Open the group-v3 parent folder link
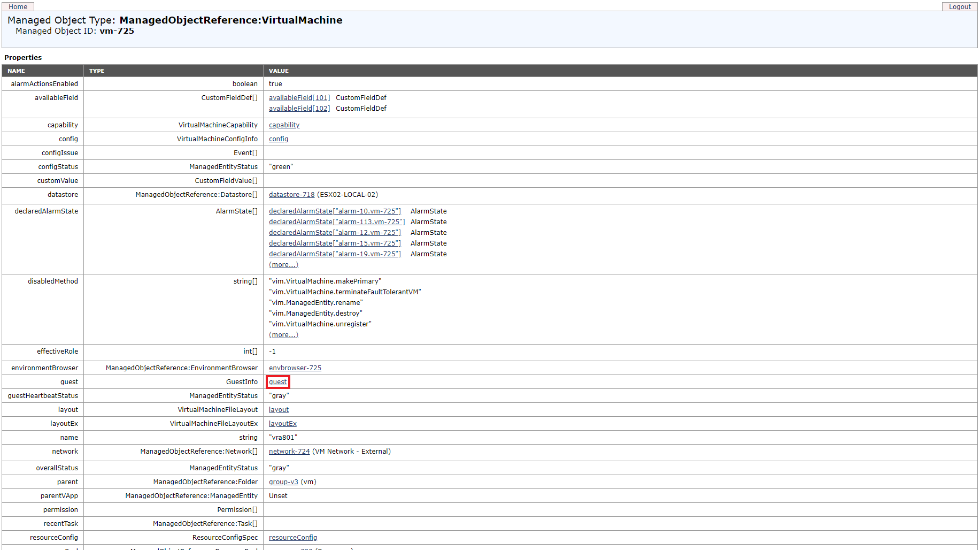980x550 pixels. tap(283, 482)
